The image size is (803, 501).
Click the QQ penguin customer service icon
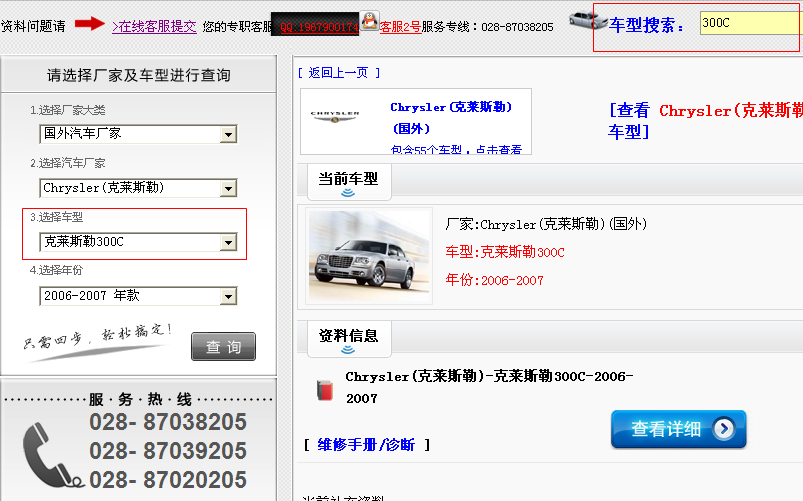pyautogui.click(x=369, y=21)
